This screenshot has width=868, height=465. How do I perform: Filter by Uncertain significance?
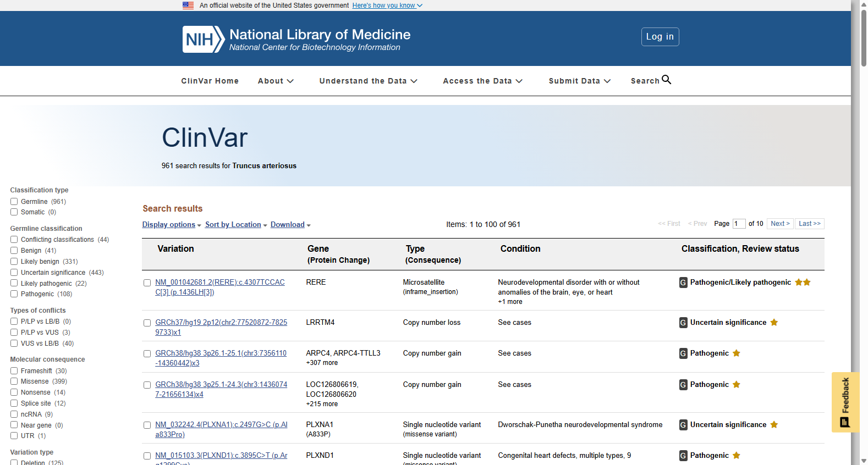(x=14, y=273)
